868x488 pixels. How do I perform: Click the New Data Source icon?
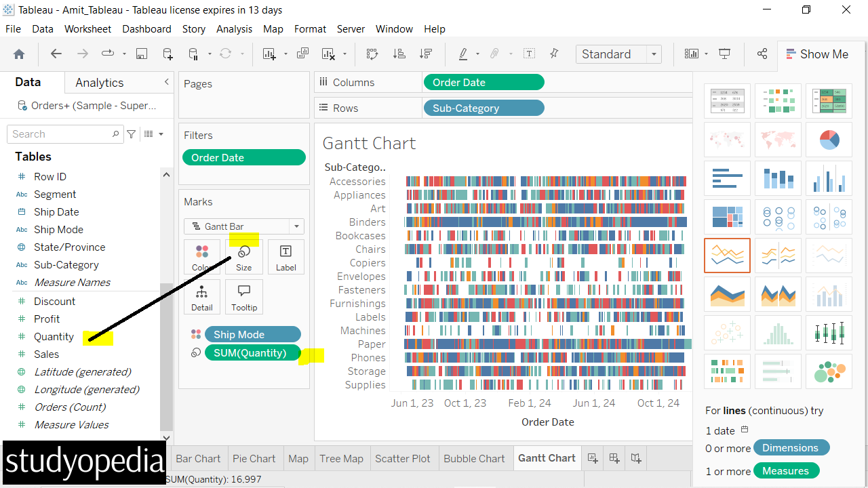[x=167, y=54]
